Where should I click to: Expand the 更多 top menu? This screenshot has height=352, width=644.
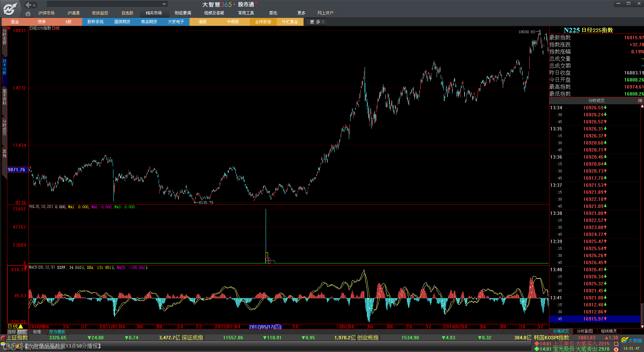301,13
